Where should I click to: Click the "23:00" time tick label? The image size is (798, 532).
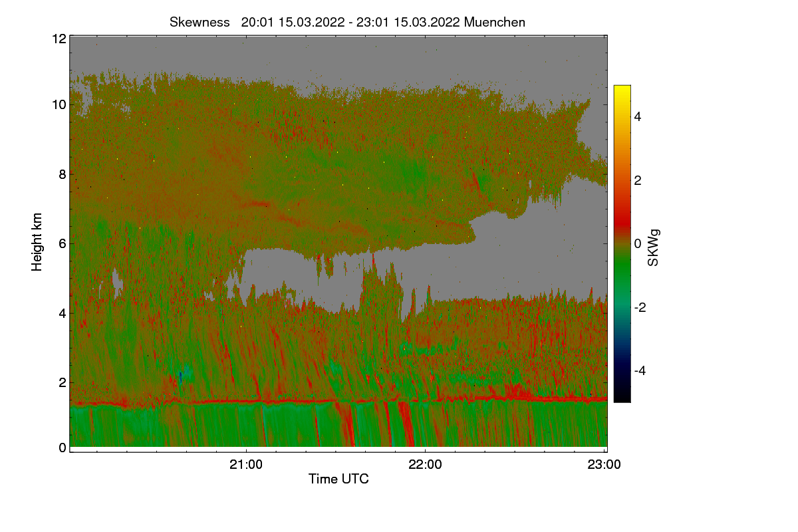pos(604,465)
